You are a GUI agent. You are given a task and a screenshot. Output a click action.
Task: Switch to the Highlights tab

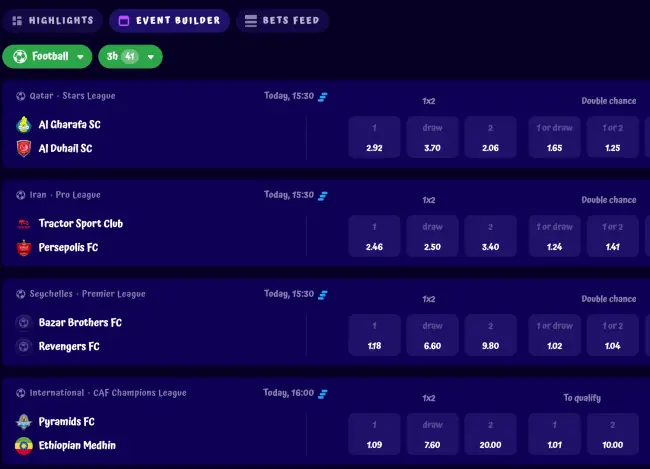pos(52,20)
